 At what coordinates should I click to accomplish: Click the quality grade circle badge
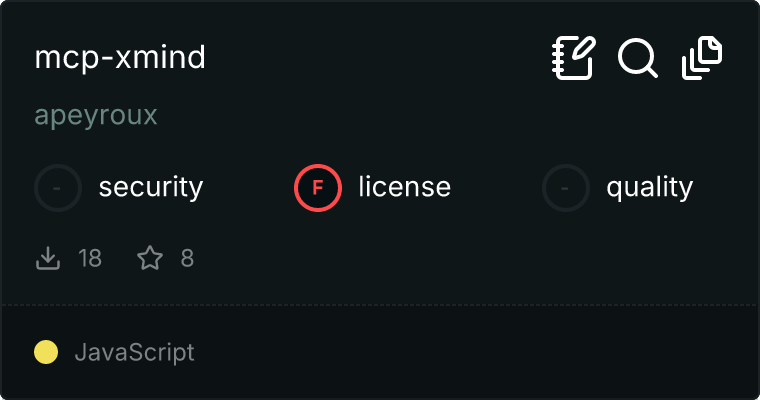point(566,187)
